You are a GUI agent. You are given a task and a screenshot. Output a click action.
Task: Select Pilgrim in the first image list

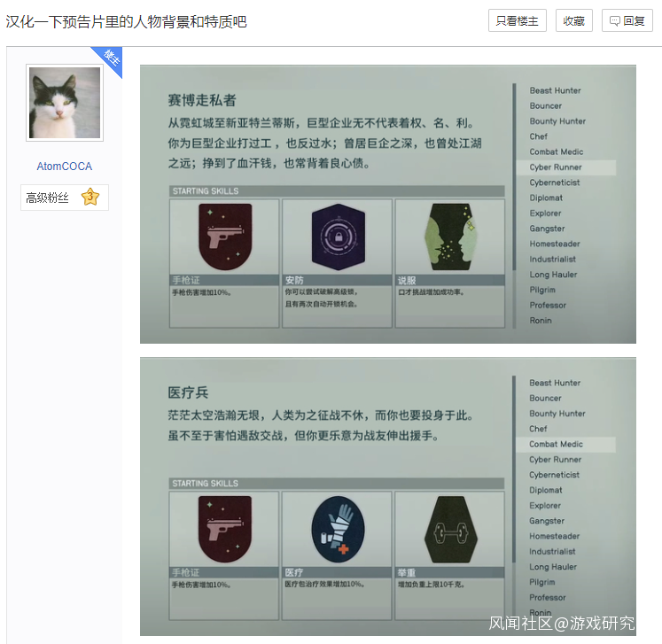[542, 290]
